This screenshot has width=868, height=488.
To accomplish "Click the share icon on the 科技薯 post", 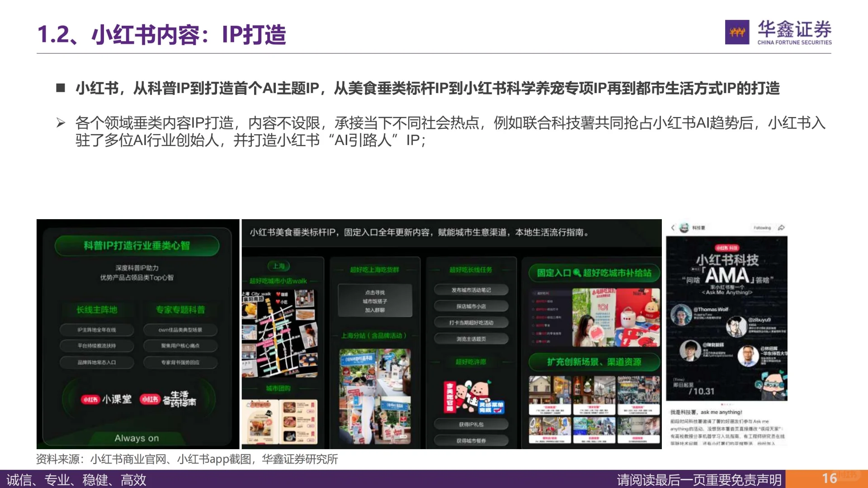I will [782, 227].
